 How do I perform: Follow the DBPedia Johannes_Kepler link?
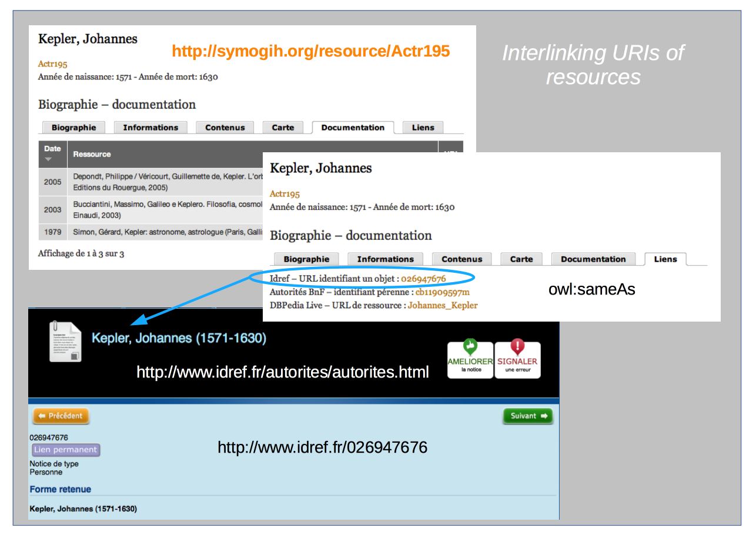(443, 306)
